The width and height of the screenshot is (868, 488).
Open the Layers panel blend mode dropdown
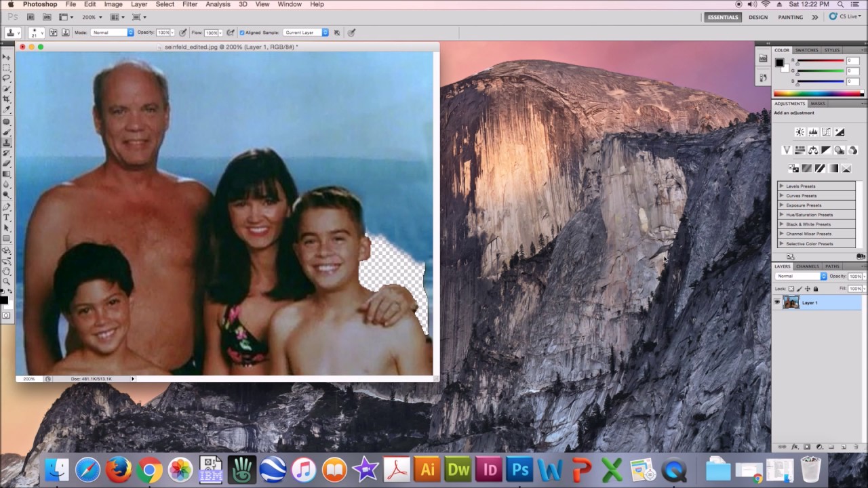pyautogui.click(x=802, y=277)
